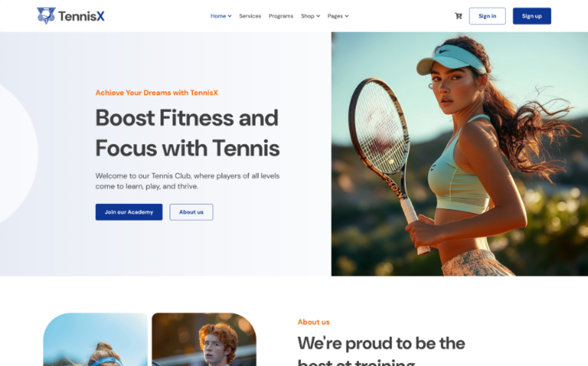588x366 pixels.
Task: Click the blonde player with headband photo
Action: 95,339
